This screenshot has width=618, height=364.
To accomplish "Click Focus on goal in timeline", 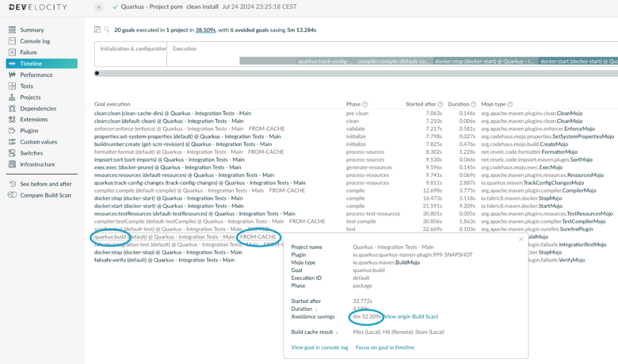I will 384,348.
